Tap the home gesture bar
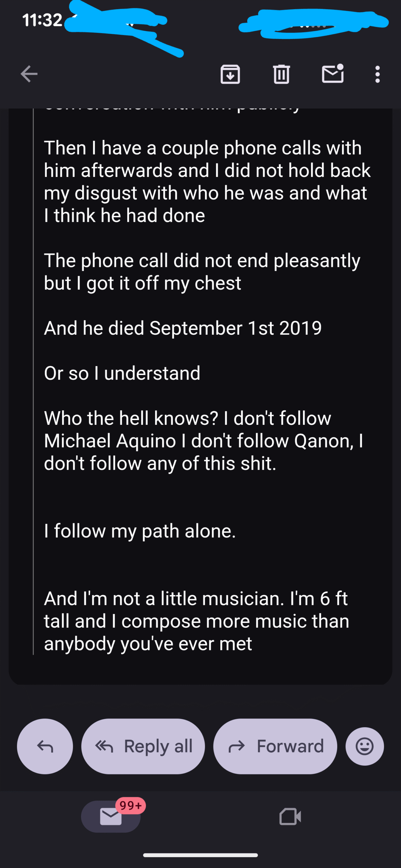This screenshot has height=868, width=401. (200, 855)
